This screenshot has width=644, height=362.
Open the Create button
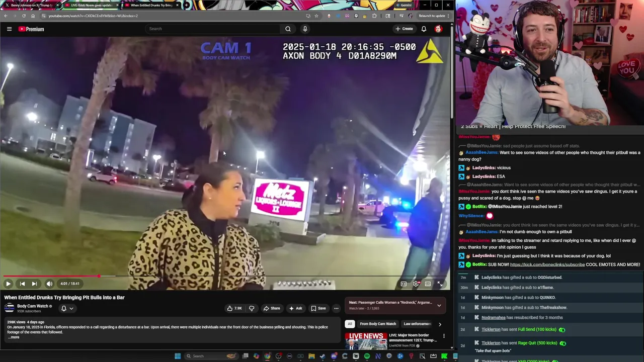[x=404, y=29]
